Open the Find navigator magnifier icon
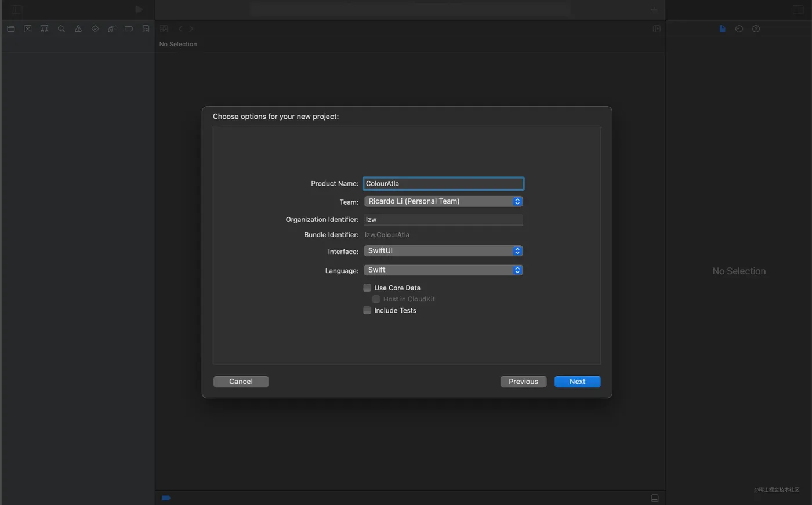 click(x=61, y=28)
